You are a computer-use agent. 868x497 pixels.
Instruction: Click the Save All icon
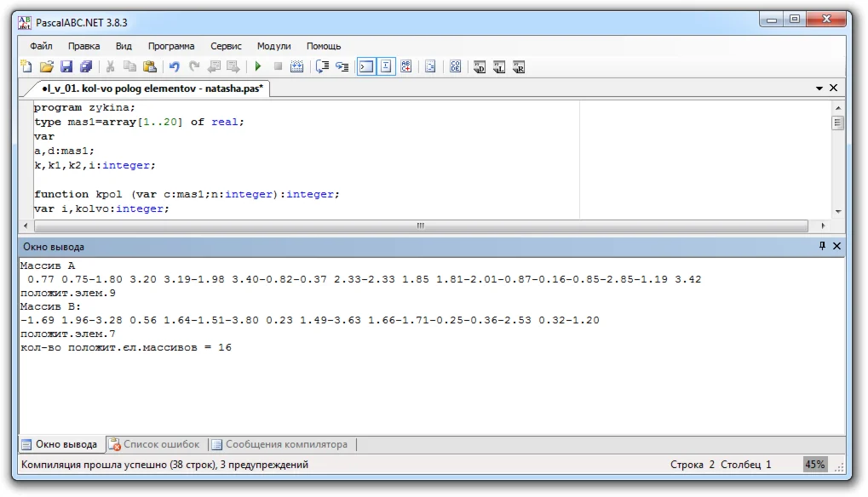[86, 66]
